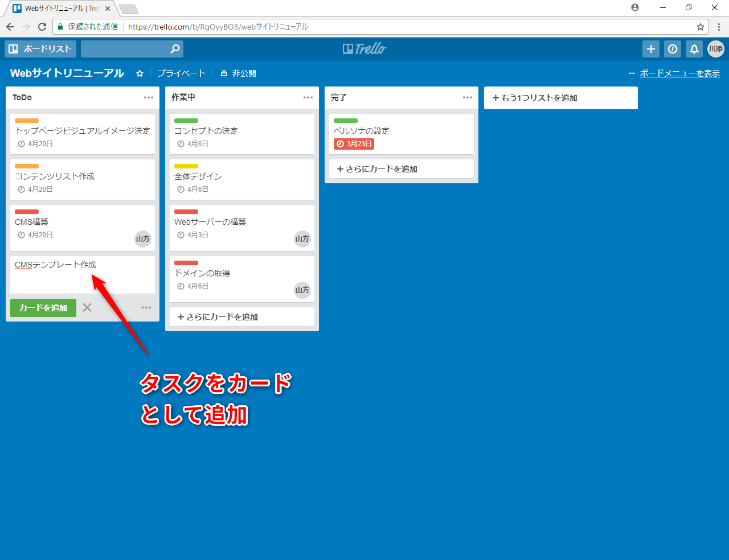Reload the page
This screenshot has width=729, height=560.
coord(42,27)
